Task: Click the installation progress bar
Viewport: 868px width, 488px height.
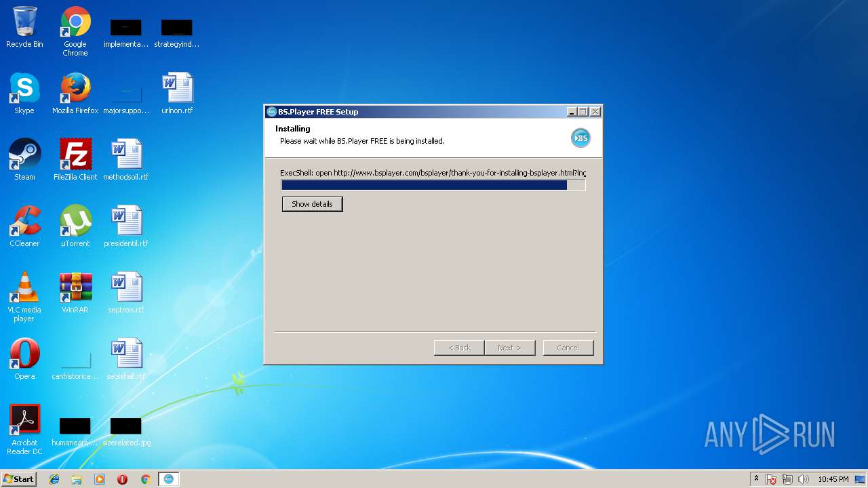Action: tap(433, 185)
